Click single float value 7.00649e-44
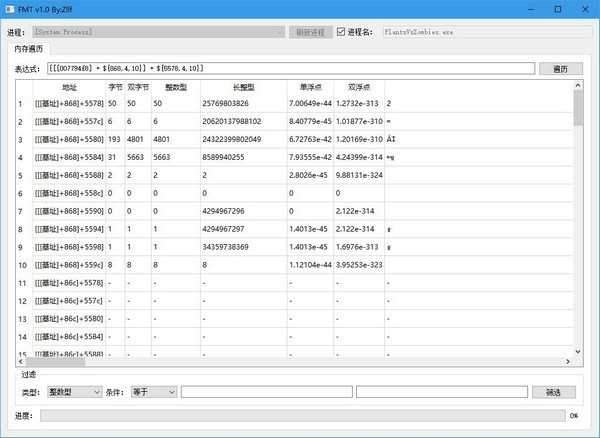Image resolution: width=600 pixels, height=438 pixels. click(x=310, y=104)
